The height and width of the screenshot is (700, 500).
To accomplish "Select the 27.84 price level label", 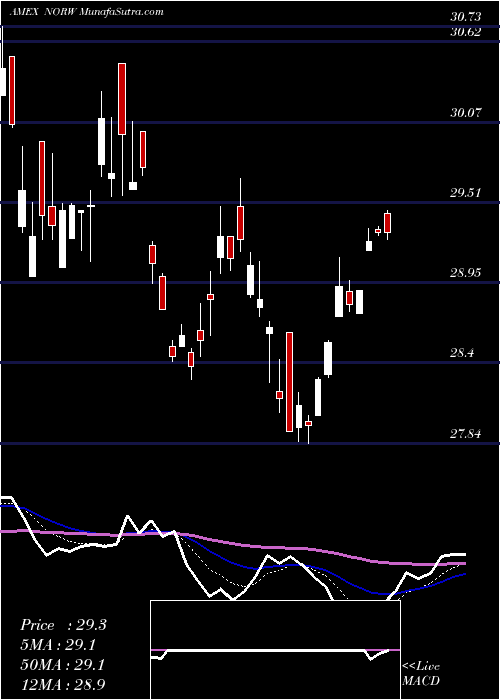I will pos(466,433).
